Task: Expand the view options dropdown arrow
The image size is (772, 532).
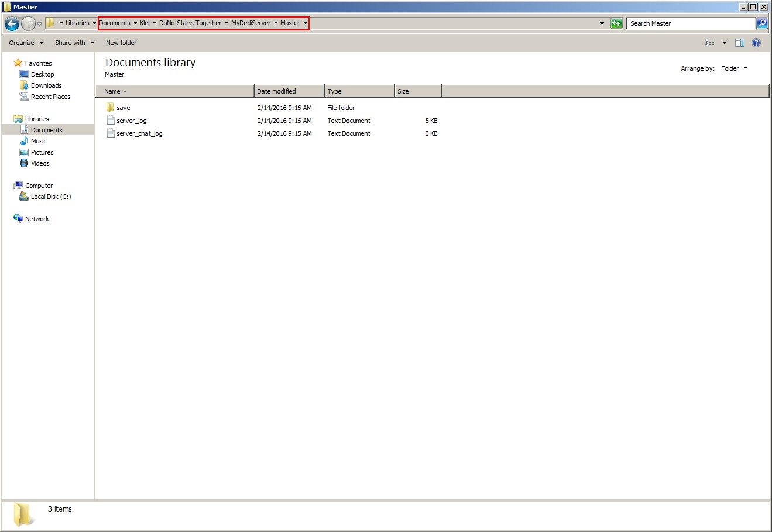Action: tap(724, 43)
